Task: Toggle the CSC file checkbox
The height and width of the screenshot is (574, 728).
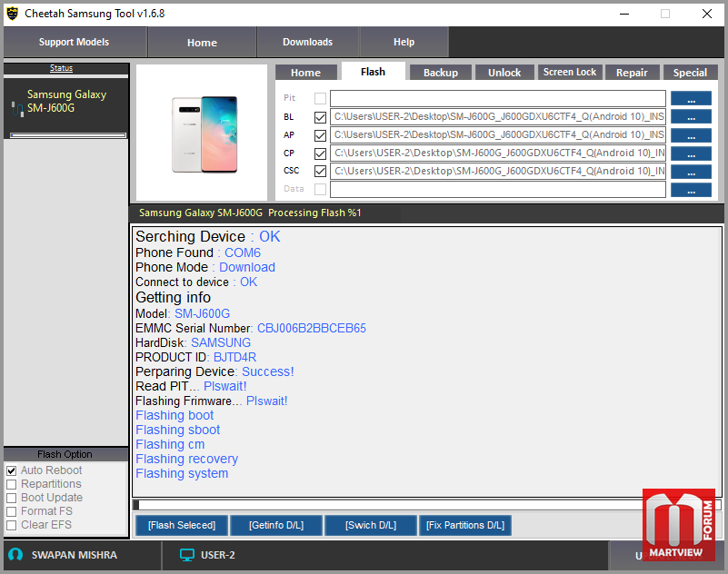Action: click(320, 171)
